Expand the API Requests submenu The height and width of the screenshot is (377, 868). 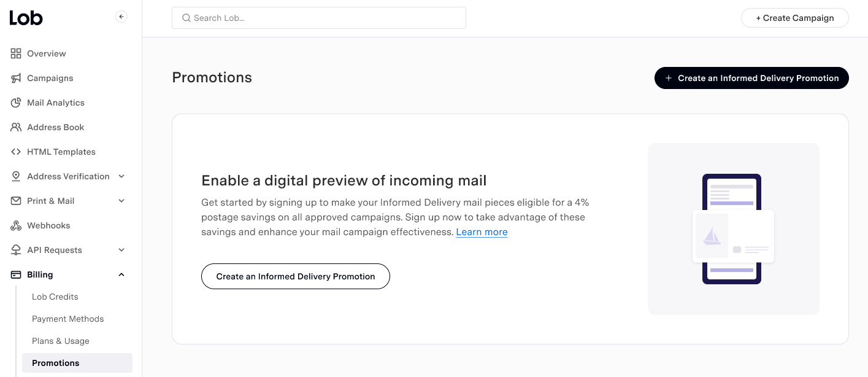tap(121, 250)
